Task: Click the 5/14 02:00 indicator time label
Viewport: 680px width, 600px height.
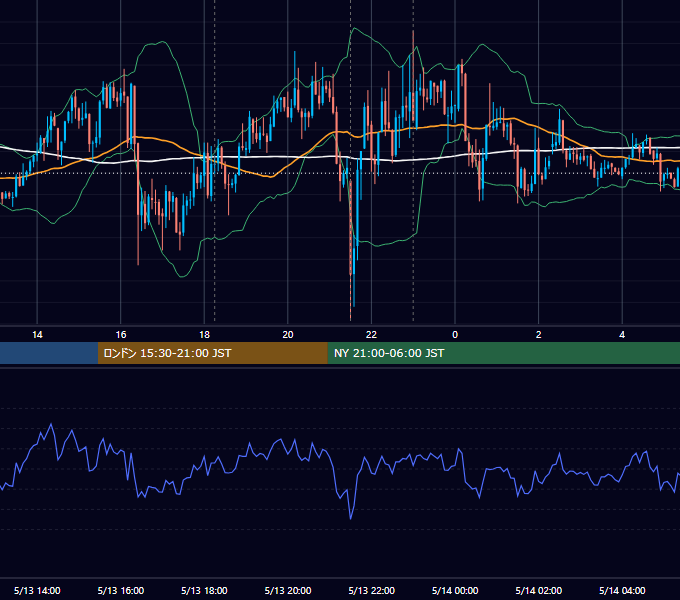Action: 539,590
